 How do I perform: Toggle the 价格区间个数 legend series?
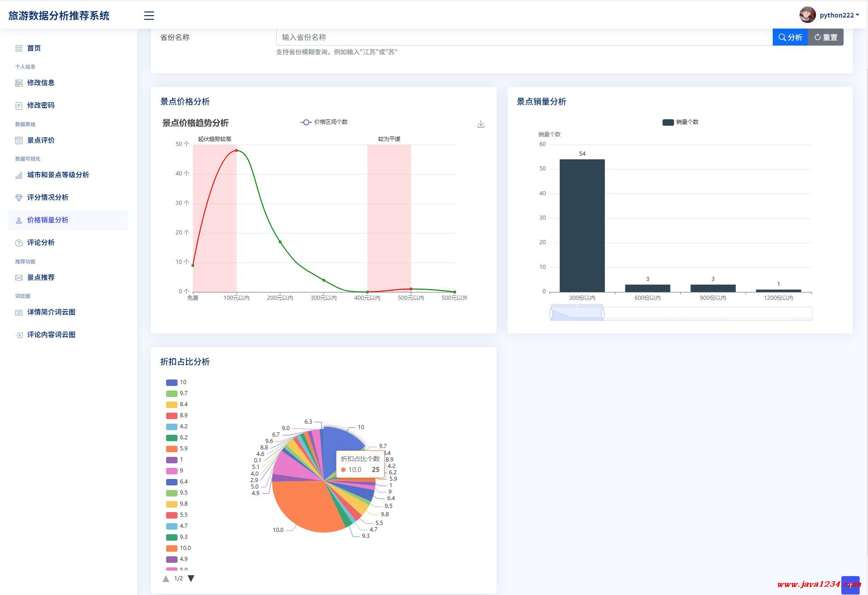(324, 122)
